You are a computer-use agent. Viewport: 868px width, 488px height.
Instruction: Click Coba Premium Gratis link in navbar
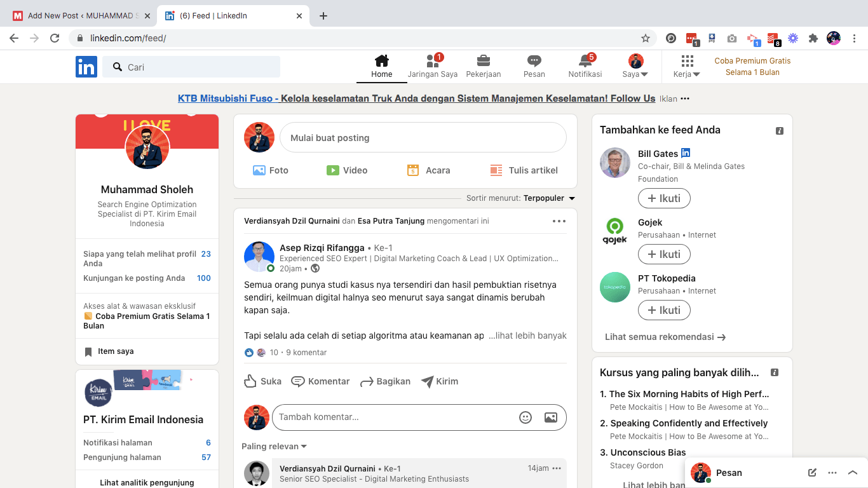tap(752, 67)
